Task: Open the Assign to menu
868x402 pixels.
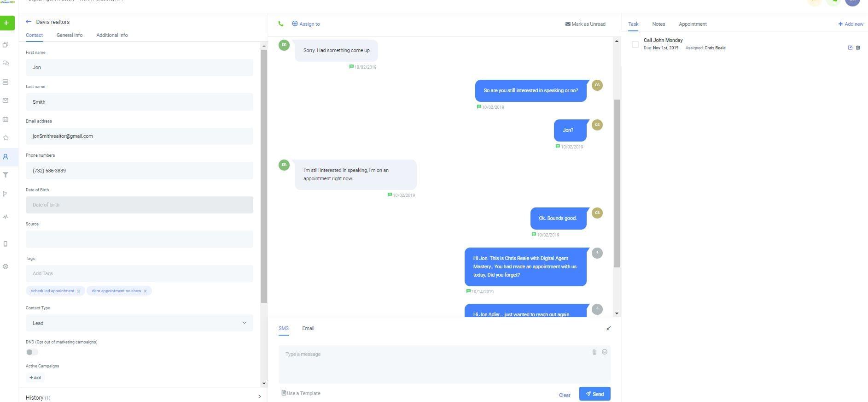Action: click(306, 24)
